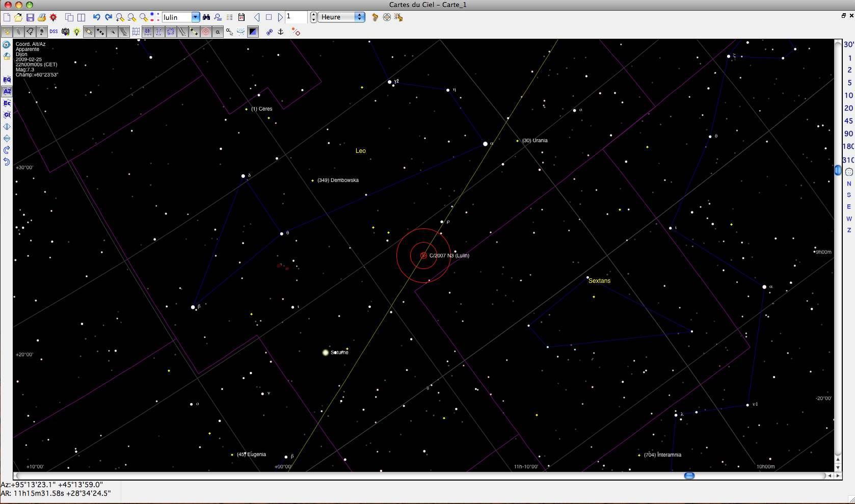Select the AZ coordinate mode button
The image size is (855, 504).
(7, 92)
